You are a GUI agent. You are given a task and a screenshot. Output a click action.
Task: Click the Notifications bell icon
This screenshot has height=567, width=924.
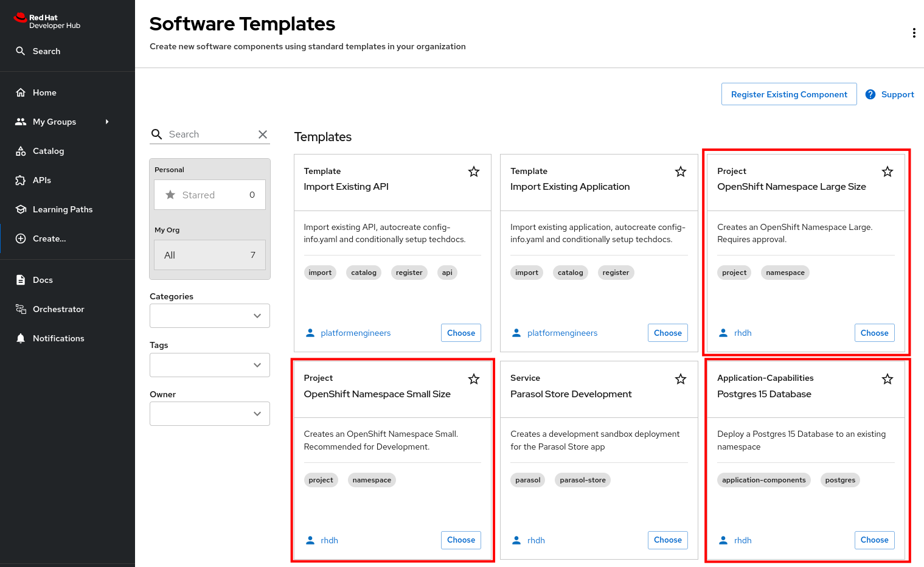21,338
